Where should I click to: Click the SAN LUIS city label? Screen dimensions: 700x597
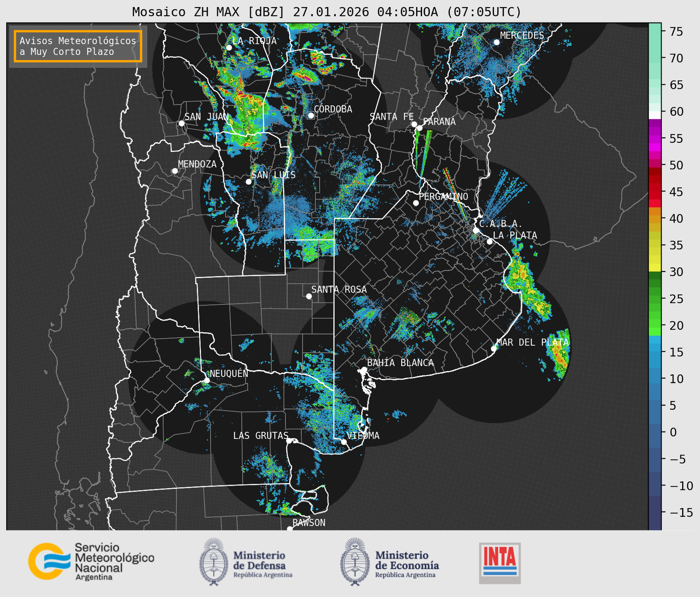coord(273,175)
